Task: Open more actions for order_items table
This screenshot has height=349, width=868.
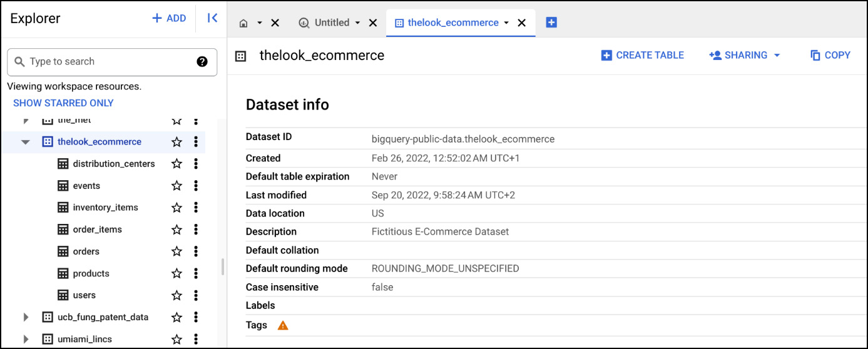Action: 196,230
